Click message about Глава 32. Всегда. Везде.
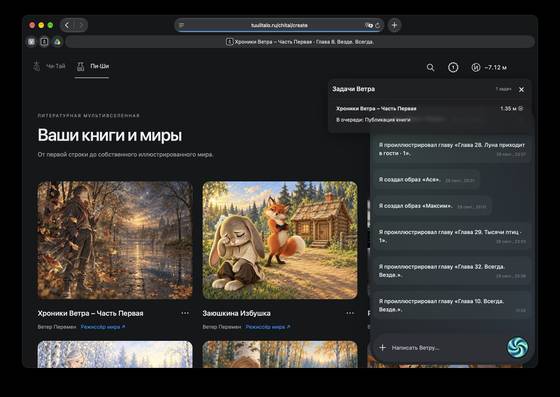560x397 pixels. coord(452,271)
